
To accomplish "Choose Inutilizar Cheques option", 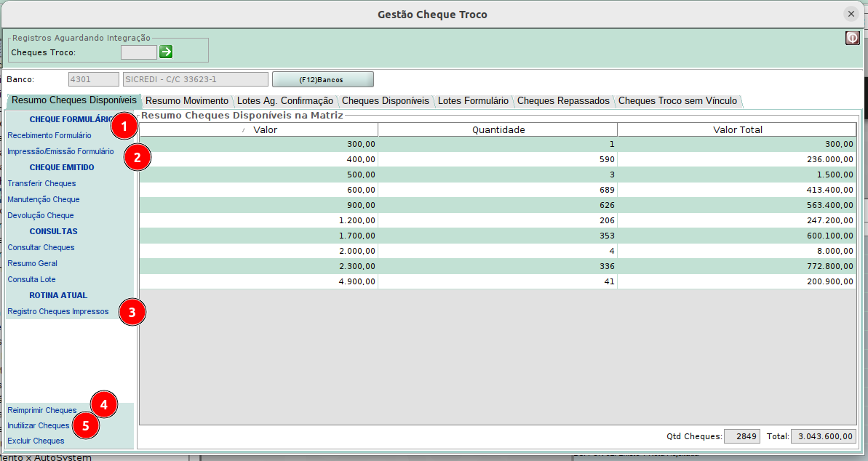I will pos(38,425).
